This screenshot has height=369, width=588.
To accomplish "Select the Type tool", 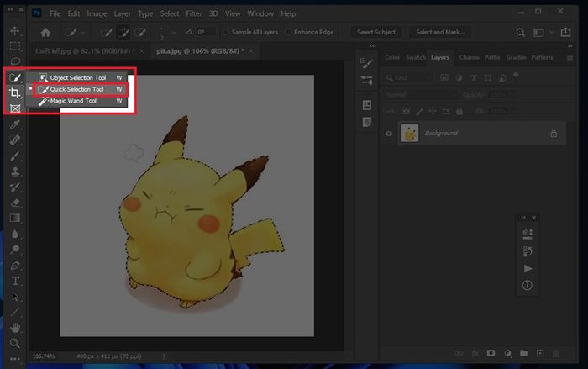I will coord(15,281).
